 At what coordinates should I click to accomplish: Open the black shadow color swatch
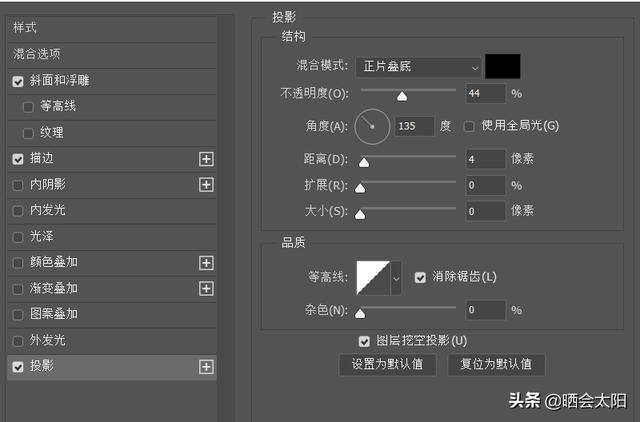click(x=502, y=66)
